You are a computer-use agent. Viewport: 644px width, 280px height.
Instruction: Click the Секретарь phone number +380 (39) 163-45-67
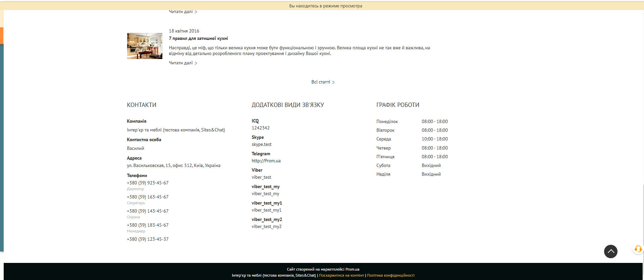pyautogui.click(x=148, y=197)
